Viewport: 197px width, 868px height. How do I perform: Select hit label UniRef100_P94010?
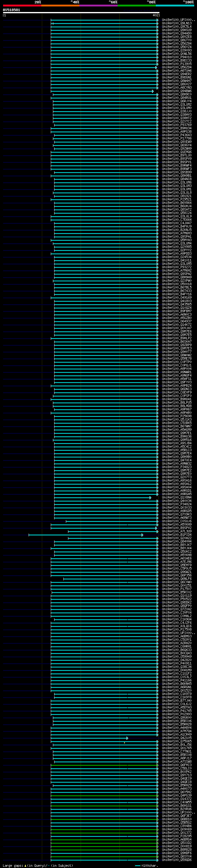177,57
